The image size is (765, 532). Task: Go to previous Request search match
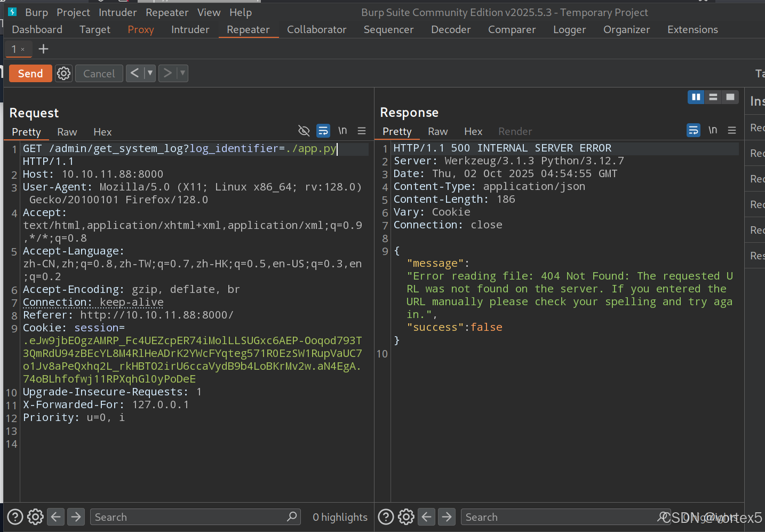pyautogui.click(x=56, y=517)
